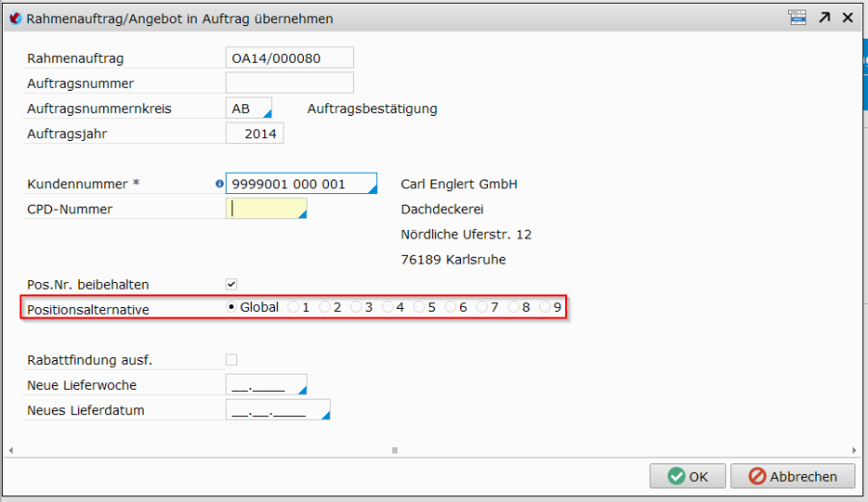This screenshot has height=502, width=868.
Task: Click the horizontal scrollbar right arrow
Action: point(854,451)
